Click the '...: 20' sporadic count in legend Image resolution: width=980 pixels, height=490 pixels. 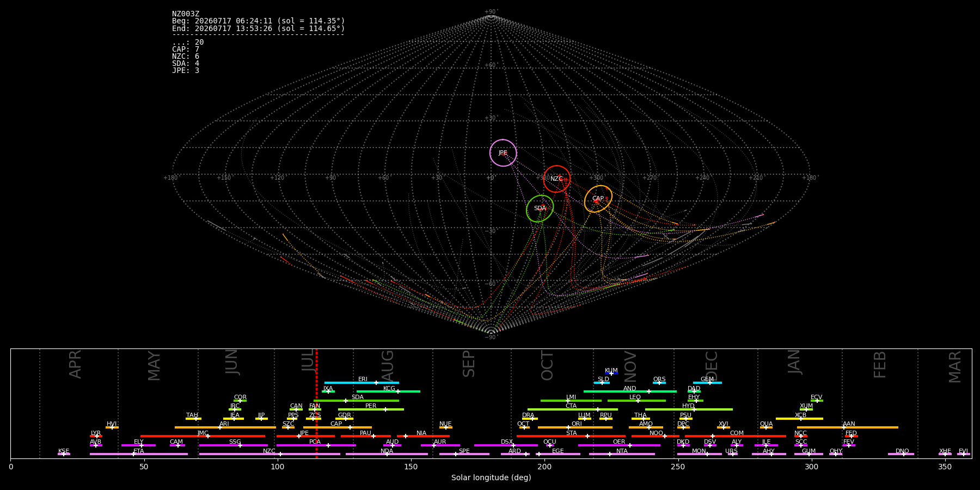point(188,42)
